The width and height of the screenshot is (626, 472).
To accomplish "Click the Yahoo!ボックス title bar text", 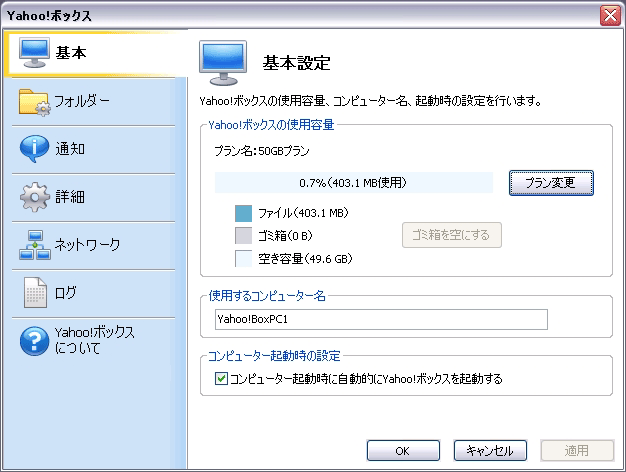I will [49, 16].
